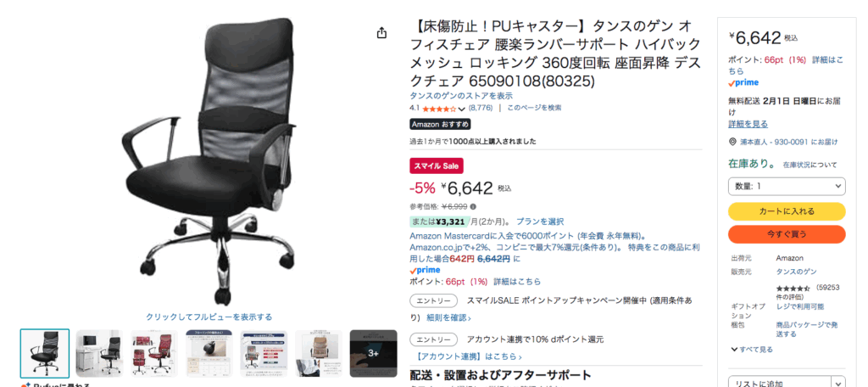Click the info icon beside reference price
The height and width of the screenshot is (387, 868).
pos(473,207)
